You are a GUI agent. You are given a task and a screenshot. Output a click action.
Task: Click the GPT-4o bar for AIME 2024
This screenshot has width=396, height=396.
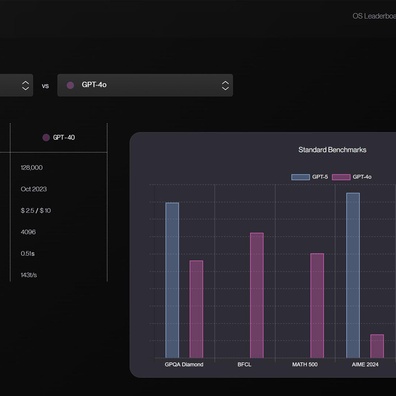377,346
